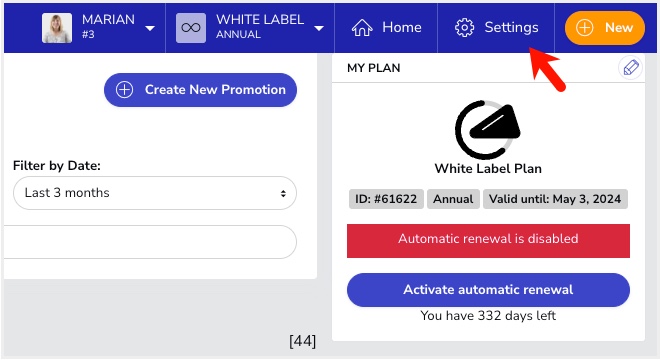The image size is (660, 360).
Task: Open the Last 3 months date filter
Action: [x=155, y=193]
